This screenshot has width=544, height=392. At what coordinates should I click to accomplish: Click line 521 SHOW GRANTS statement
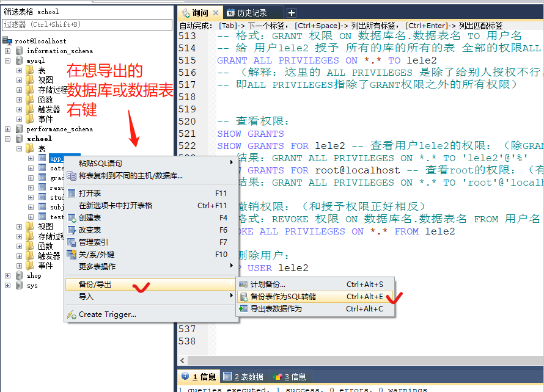pyautogui.click(x=251, y=134)
